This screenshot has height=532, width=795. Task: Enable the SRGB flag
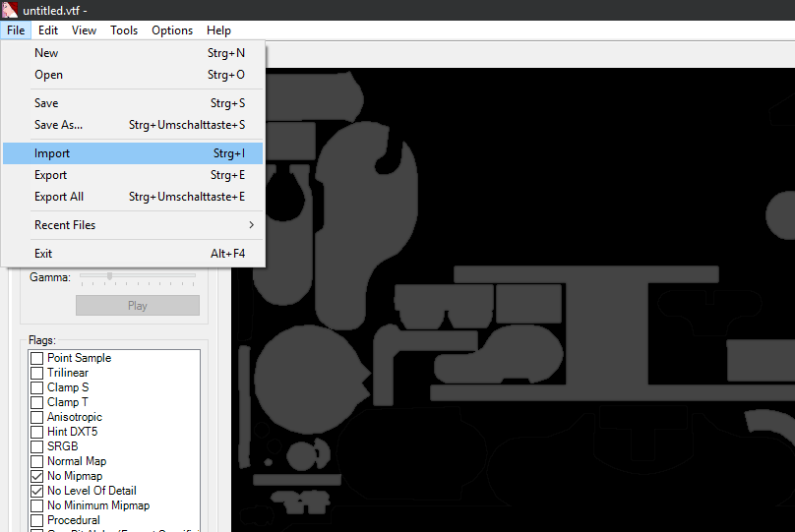click(x=36, y=446)
